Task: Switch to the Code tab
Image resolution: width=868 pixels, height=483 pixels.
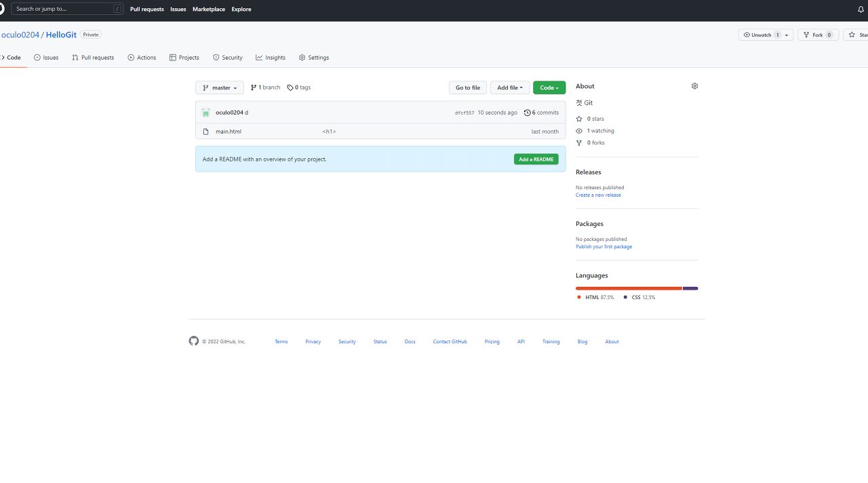Action: pos(12,58)
